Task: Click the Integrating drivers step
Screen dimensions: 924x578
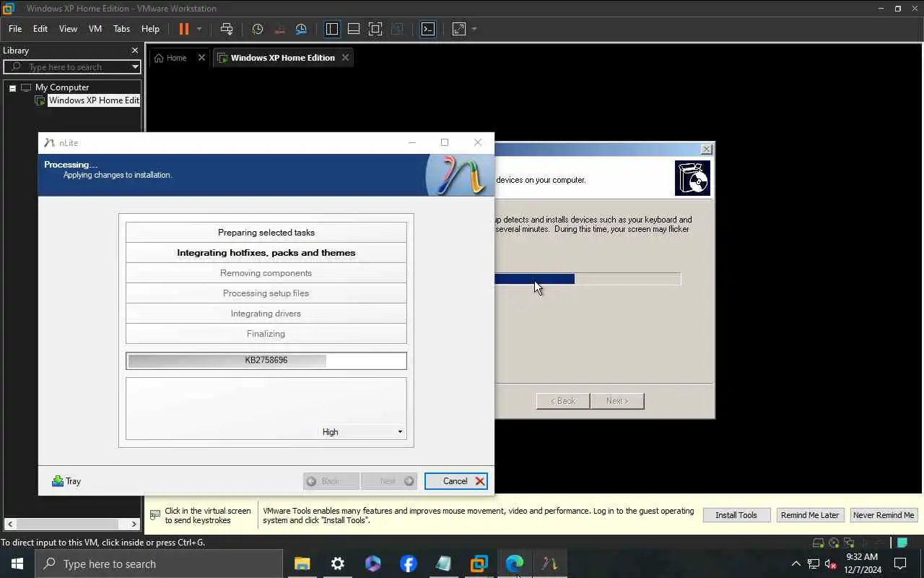Action: (266, 314)
